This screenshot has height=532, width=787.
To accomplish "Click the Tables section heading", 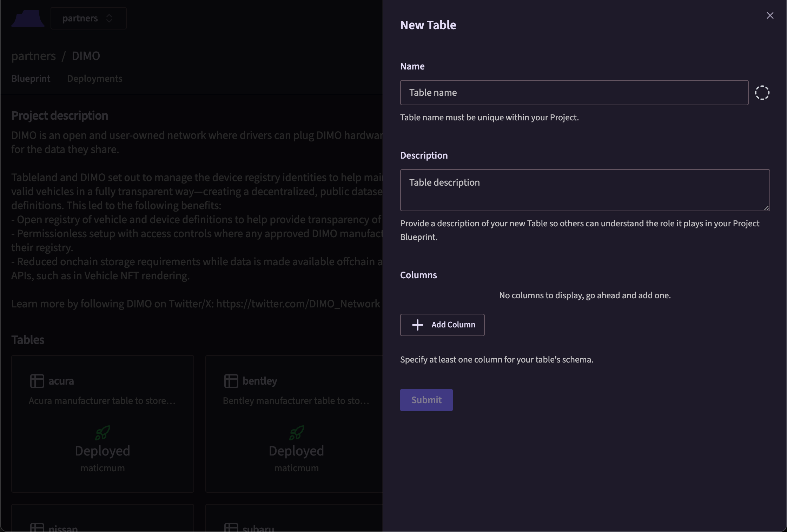I will point(28,340).
